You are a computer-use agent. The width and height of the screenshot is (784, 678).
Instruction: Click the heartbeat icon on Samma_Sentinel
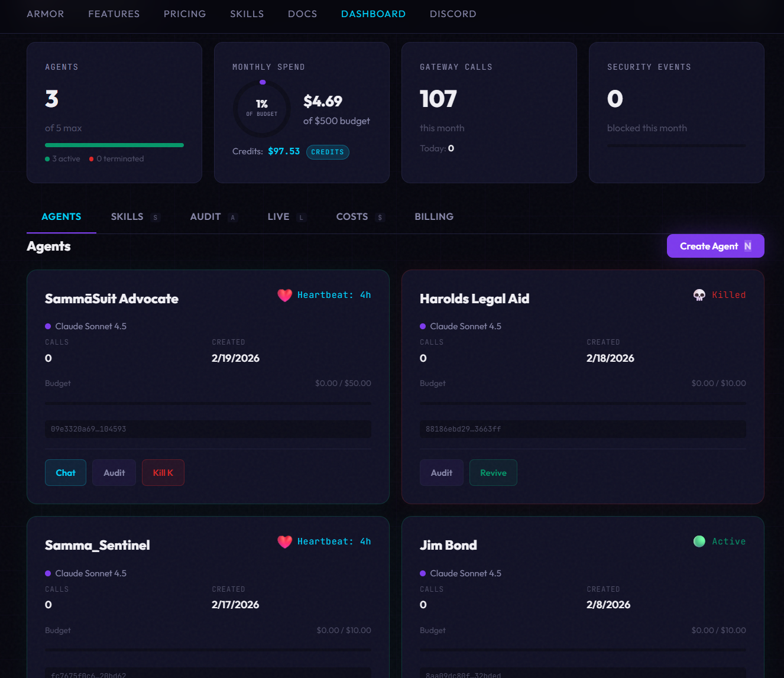284,541
